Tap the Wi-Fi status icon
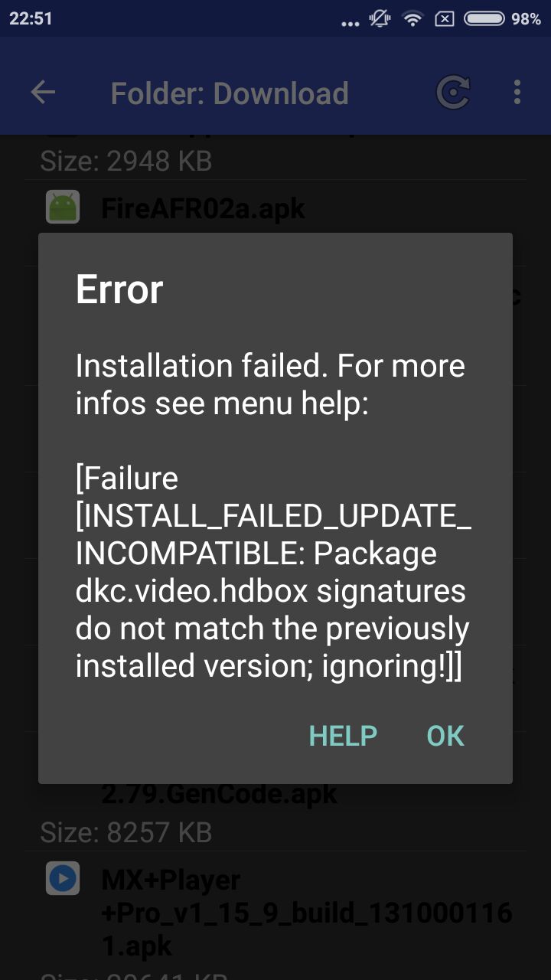Image resolution: width=551 pixels, height=980 pixels. coord(413,19)
